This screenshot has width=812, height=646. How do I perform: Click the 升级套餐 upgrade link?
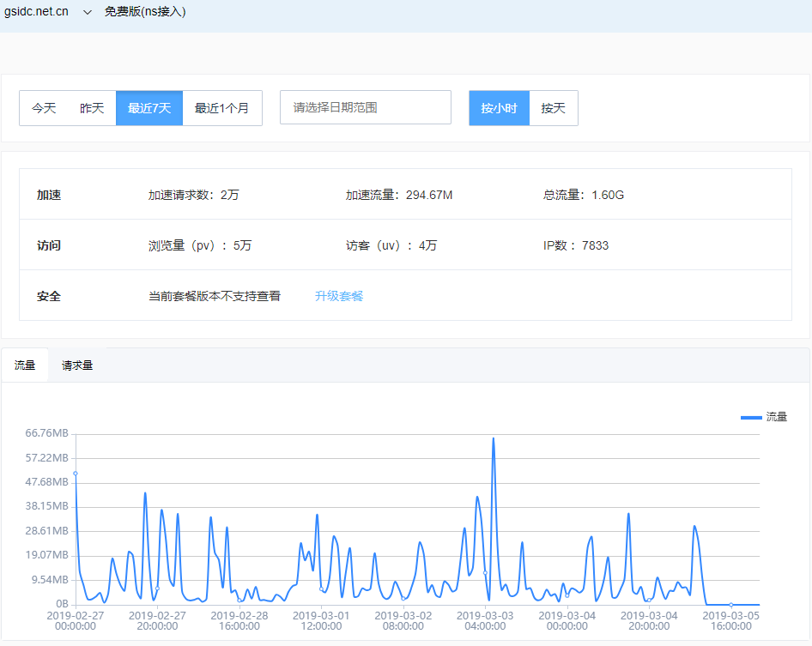(x=339, y=296)
